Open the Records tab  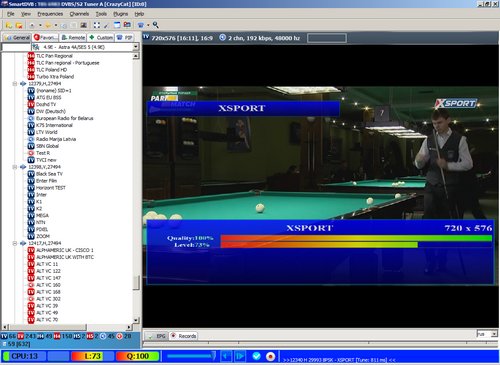[x=183, y=336]
